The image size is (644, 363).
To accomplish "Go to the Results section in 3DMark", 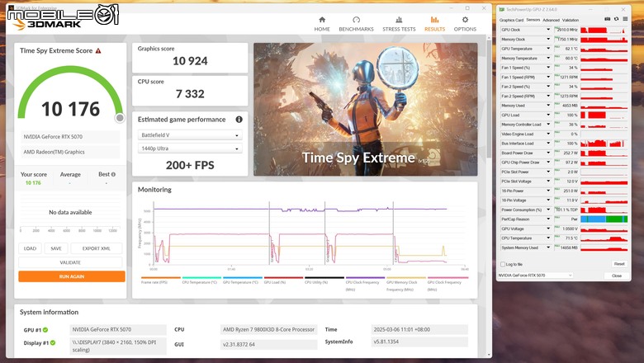I will point(434,24).
